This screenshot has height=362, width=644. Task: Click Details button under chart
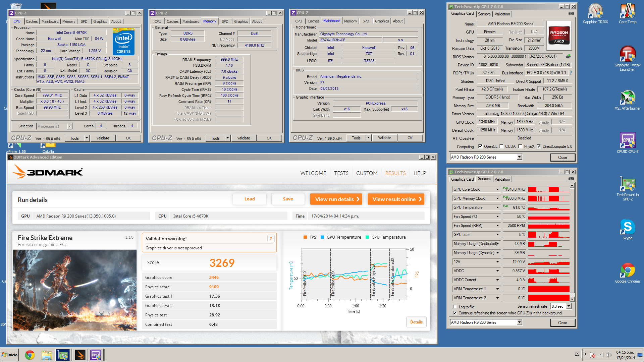point(416,322)
